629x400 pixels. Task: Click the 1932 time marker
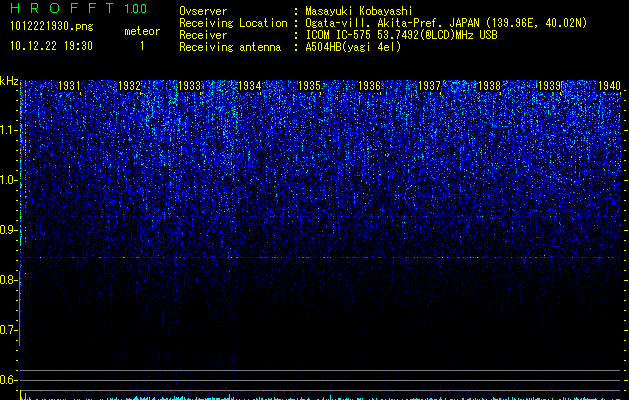point(129,86)
